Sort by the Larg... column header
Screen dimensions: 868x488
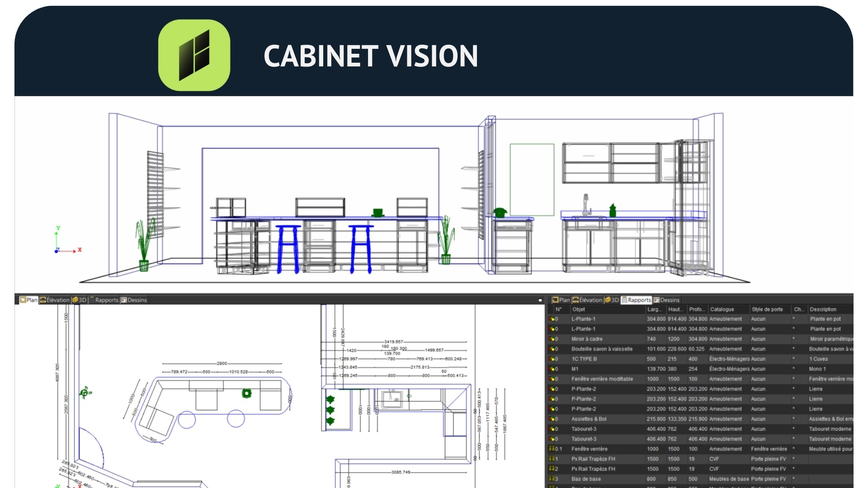pos(656,310)
